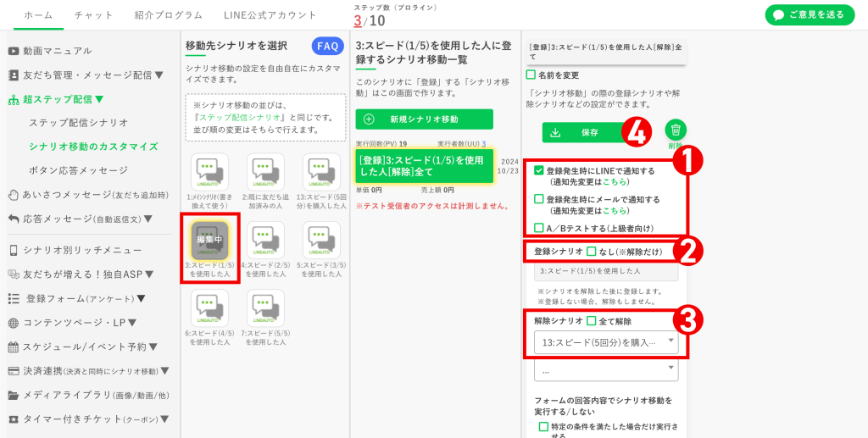
Task: Toggle 名前を変更 checkbox
Action: [x=531, y=75]
